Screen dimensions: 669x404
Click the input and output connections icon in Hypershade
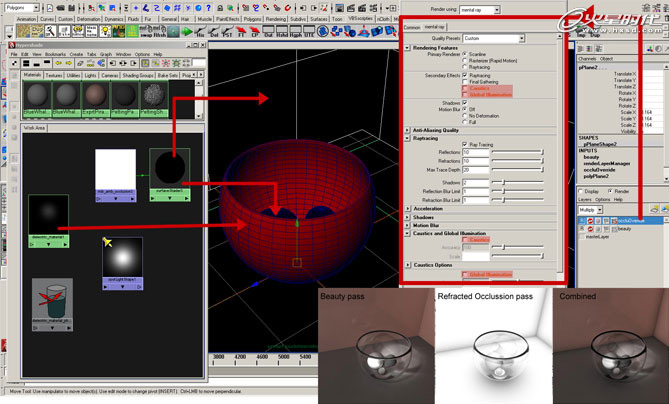(x=123, y=63)
